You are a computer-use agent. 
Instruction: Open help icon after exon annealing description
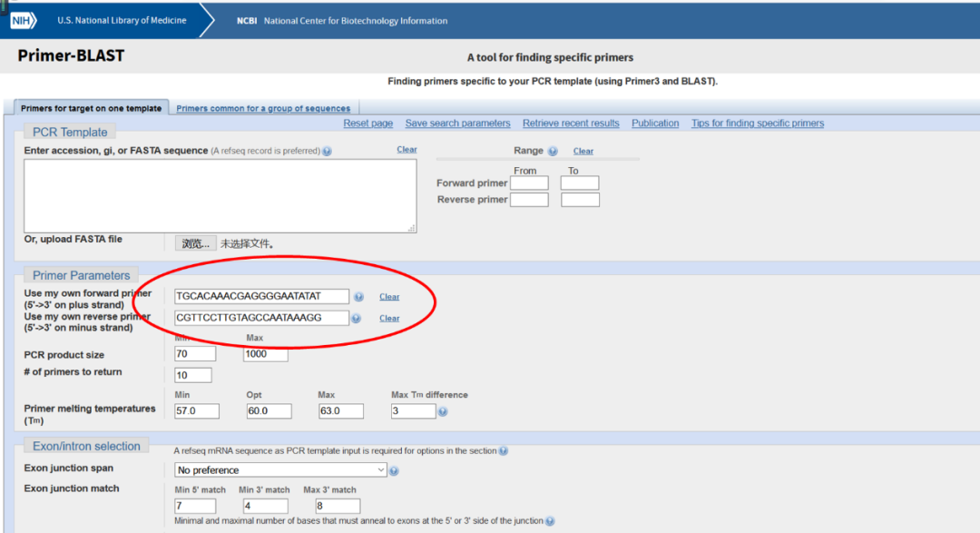[x=549, y=521]
